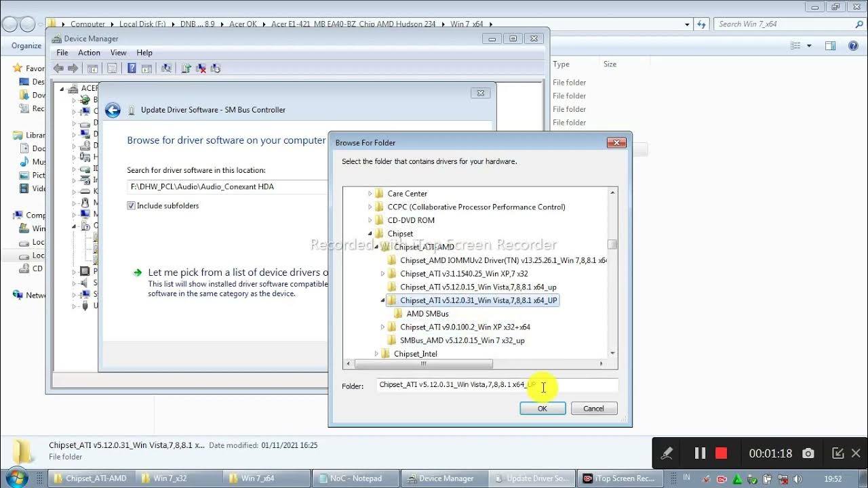Collapse Chipset_ATI v5.12.0.31 folder node

(382, 300)
